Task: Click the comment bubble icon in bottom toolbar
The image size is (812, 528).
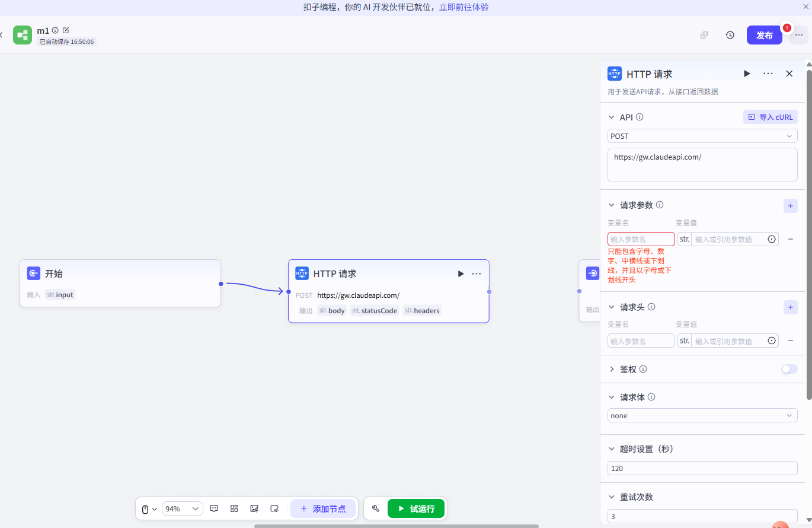Action: point(215,508)
